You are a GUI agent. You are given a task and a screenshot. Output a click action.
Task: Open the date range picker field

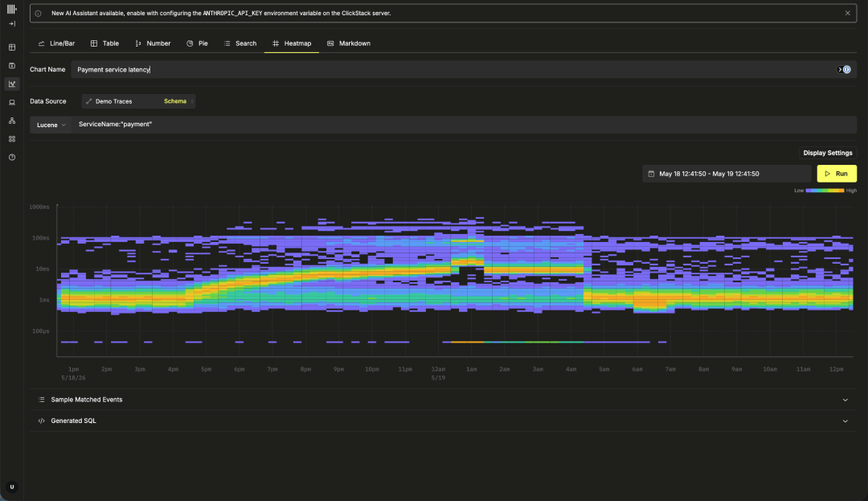click(x=727, y=174)
